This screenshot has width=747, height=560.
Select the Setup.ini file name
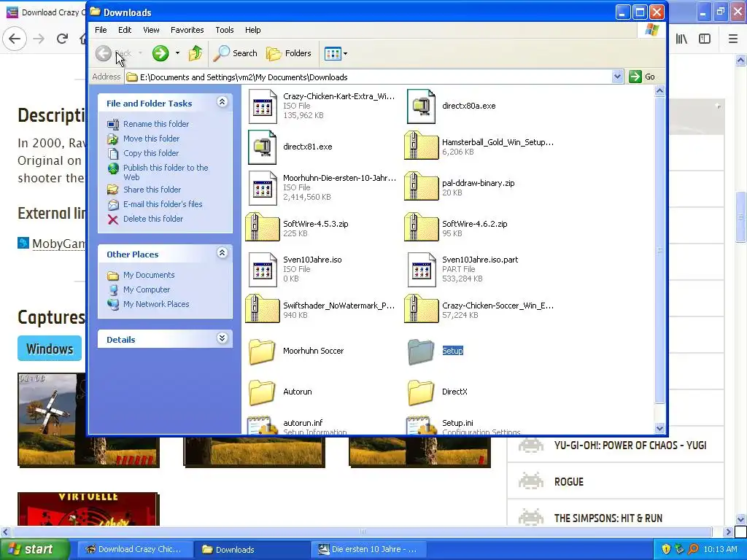[457, 423]
